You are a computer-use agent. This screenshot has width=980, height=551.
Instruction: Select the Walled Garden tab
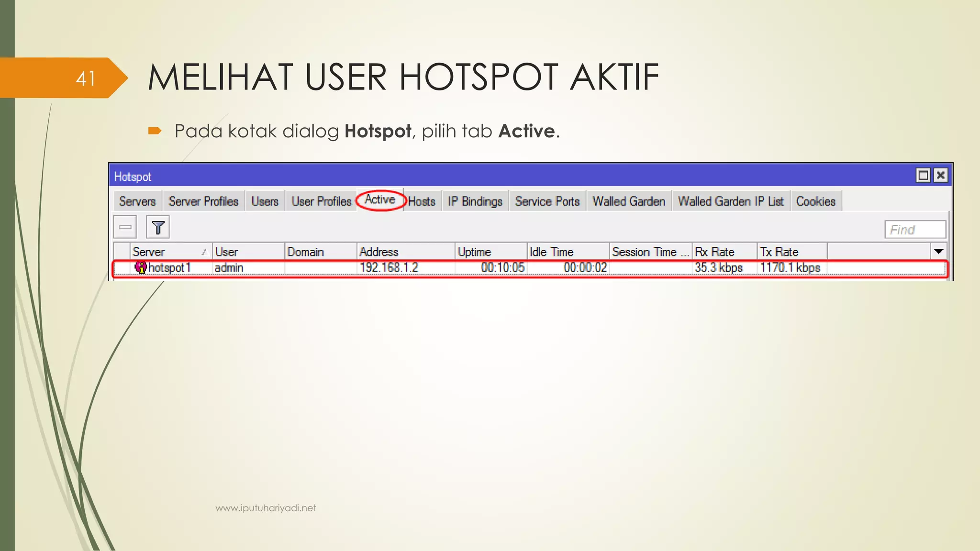pyautogui.click(x=629, y=201)
